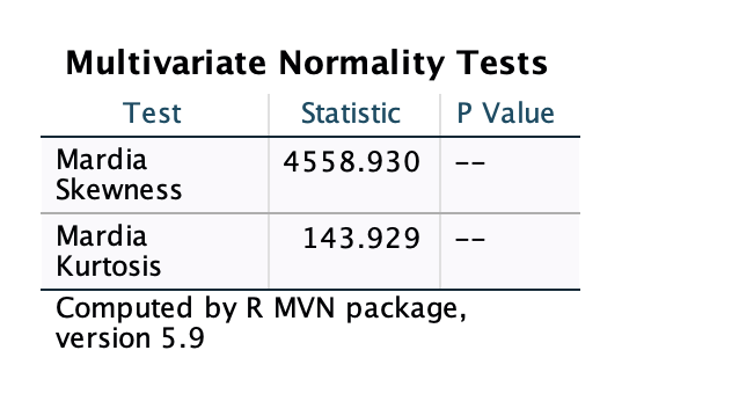Select the Multivariate Normality Tests table title

306,63
